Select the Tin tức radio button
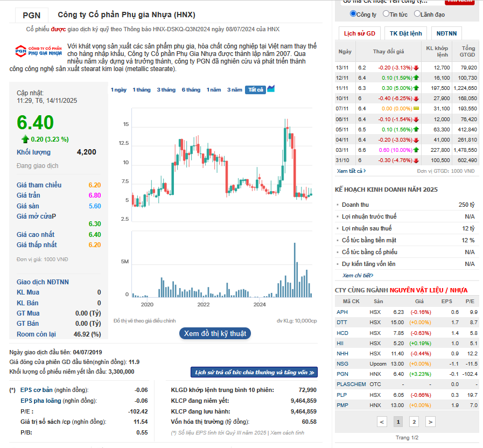483x448 pixels. (386, 14)
